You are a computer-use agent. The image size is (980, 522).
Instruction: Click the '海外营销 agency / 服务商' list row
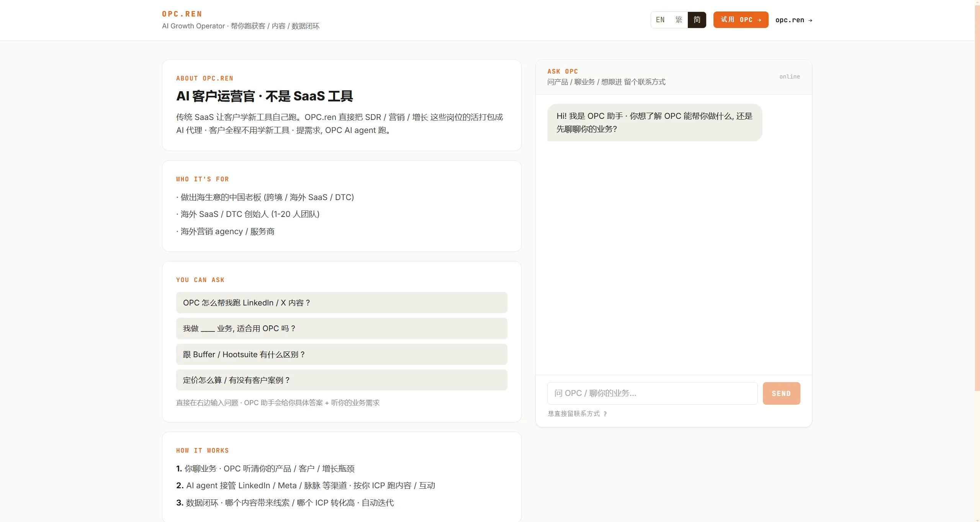pos(225,231)
